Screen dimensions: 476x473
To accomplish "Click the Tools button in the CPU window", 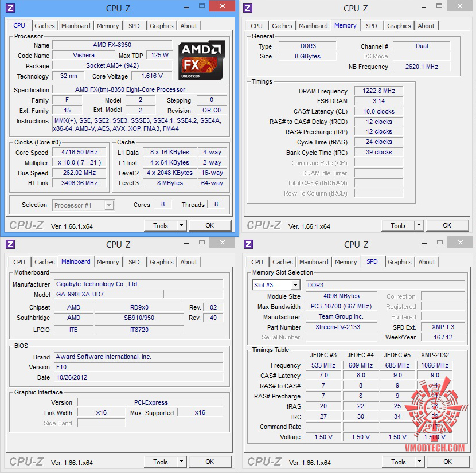I will click(160, 225).
